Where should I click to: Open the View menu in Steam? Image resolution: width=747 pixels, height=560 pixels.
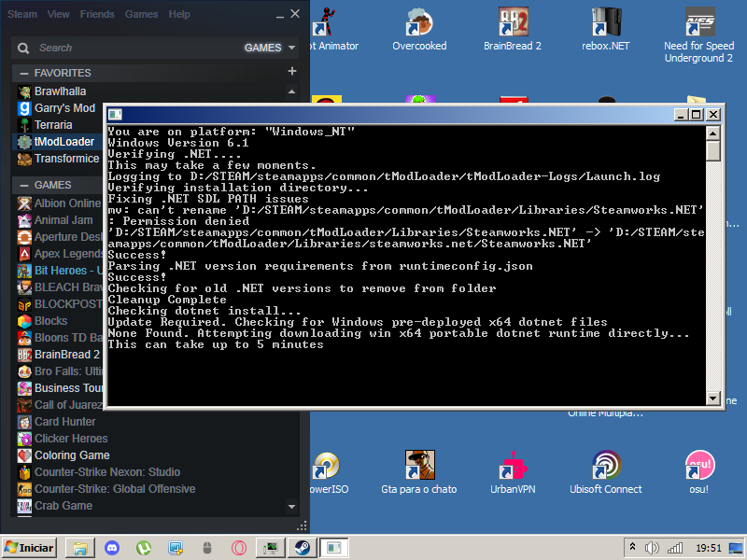58,14
